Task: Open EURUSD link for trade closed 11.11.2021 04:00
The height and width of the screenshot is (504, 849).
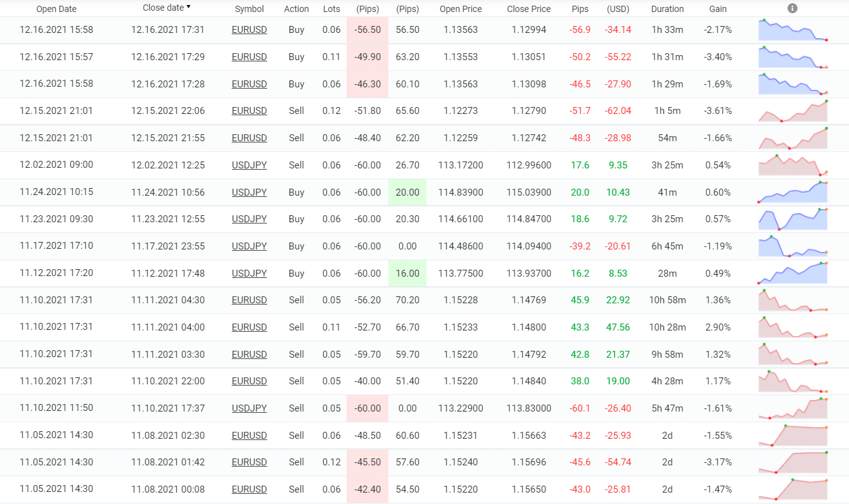Action: pyautogui.click(x=249, y=327)
